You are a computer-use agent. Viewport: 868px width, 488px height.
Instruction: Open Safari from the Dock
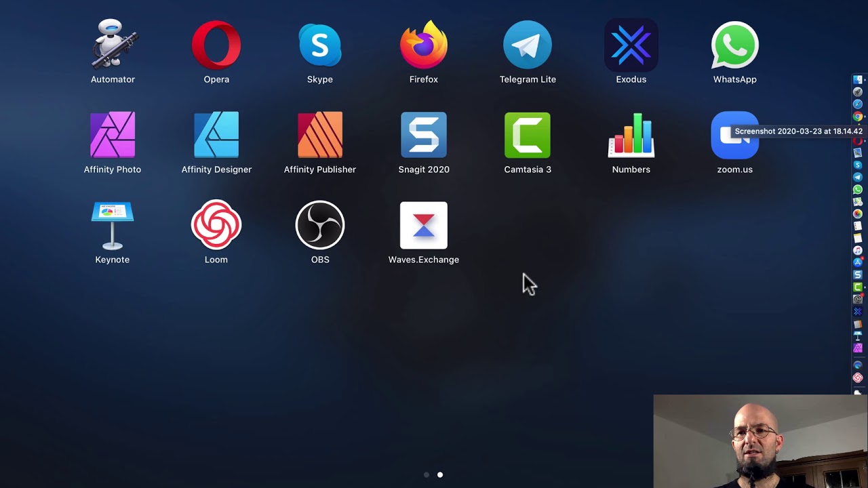[x=858, y=104]
